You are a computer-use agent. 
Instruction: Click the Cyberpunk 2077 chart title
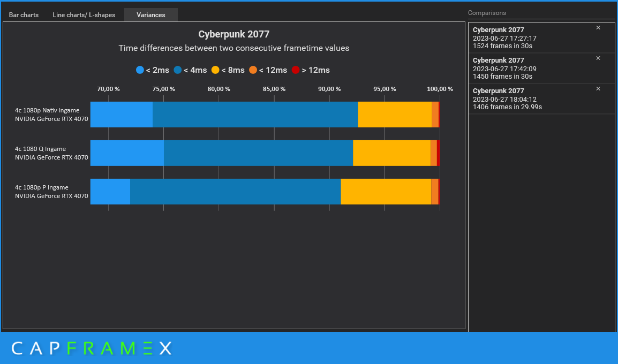coord(233,34)
